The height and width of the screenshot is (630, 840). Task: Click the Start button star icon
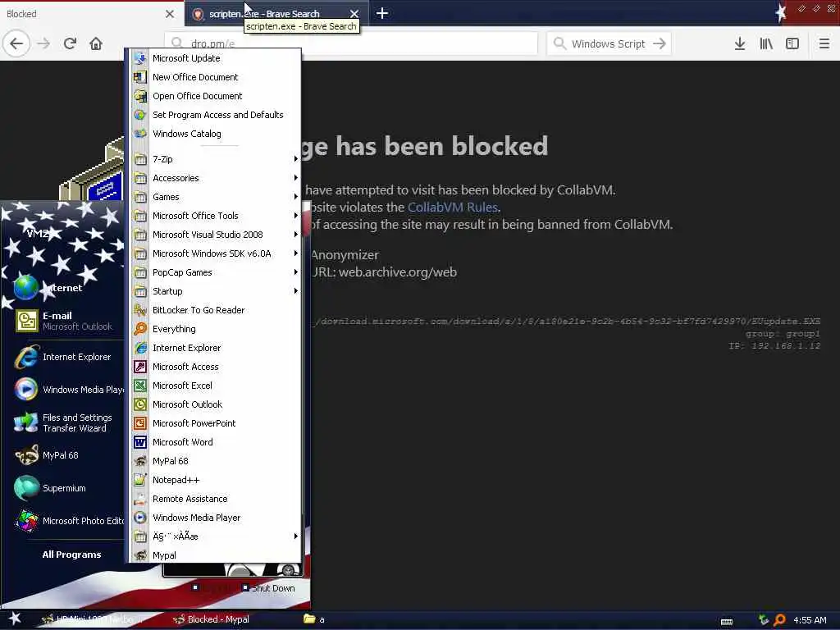coord(15,619)
